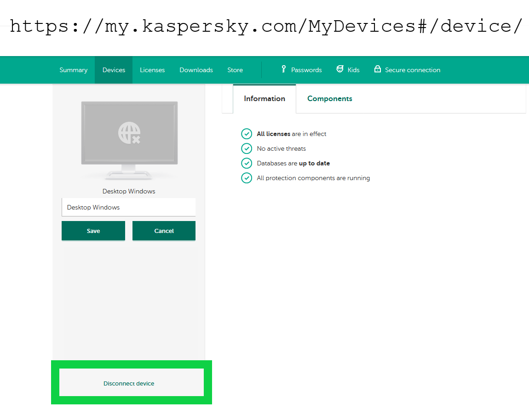
Task: Click the Kids face icon
Action: click(340, 69)
